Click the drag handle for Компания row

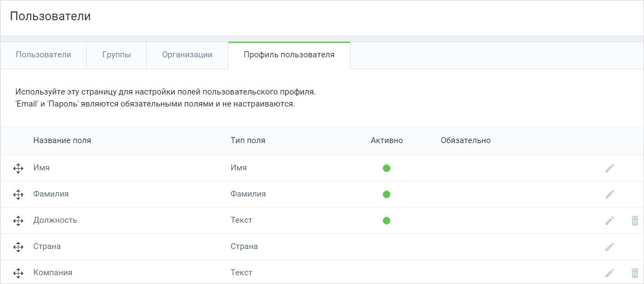click(x=17, y=273)
